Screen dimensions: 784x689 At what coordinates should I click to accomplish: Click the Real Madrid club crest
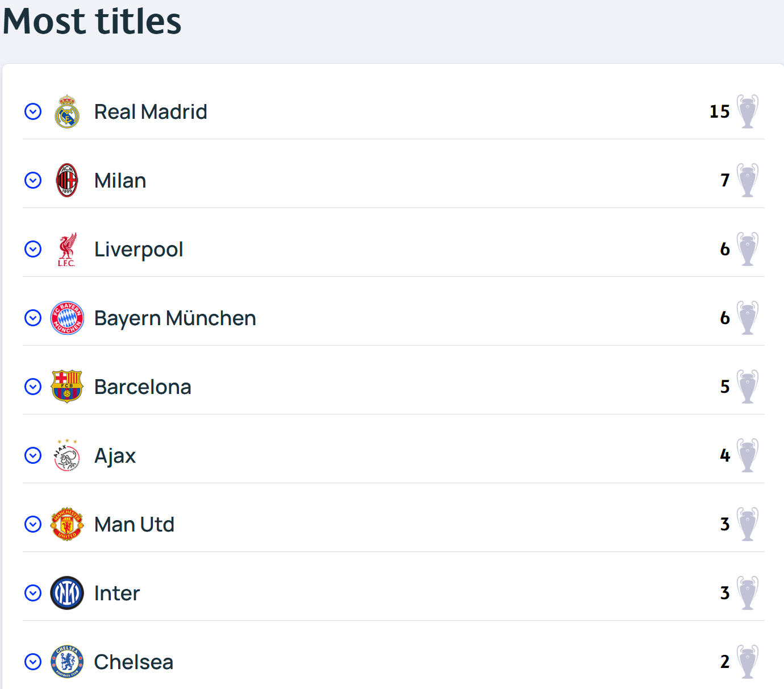67,111
